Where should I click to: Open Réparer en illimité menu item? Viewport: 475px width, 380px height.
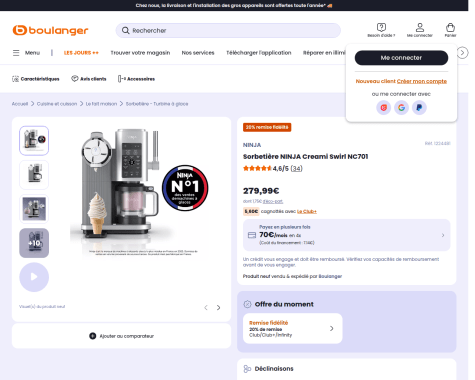[x=324, y=53]
